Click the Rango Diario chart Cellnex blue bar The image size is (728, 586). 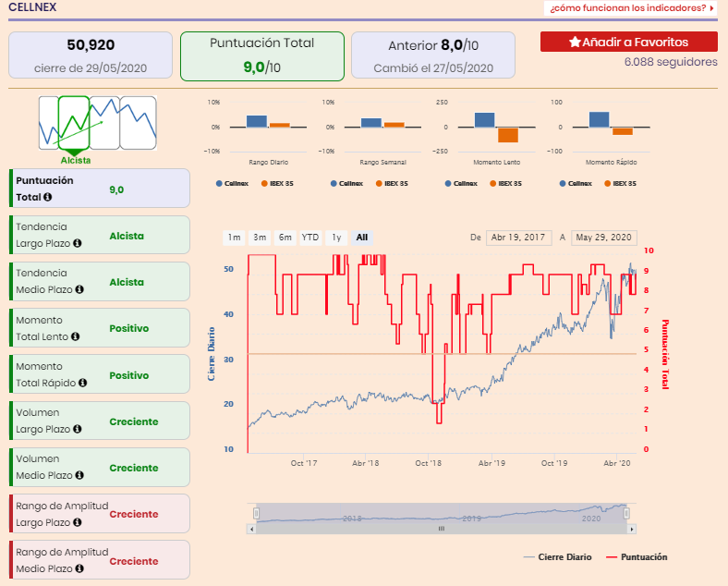coord(257,121)
